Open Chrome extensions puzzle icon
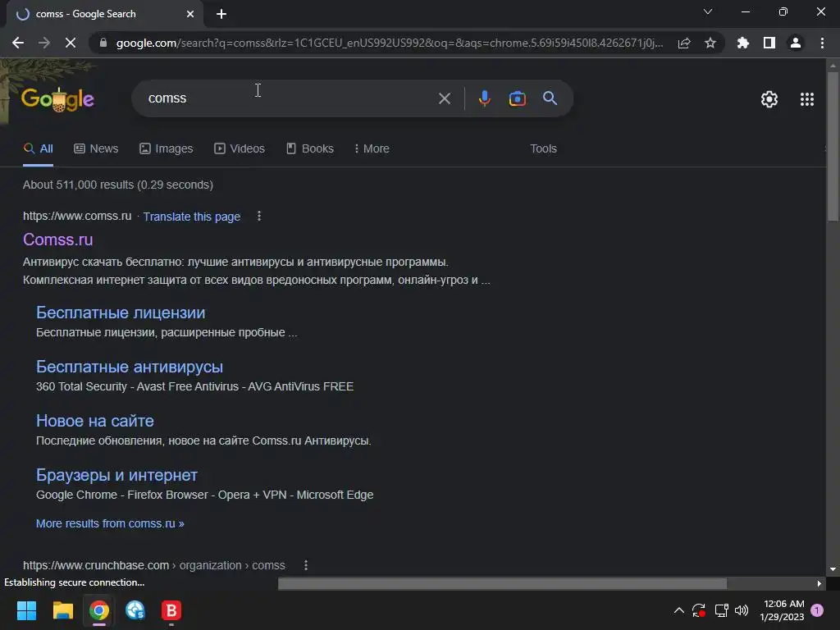Image resolution: width=840 pixels, height=630 pixels. (743, 43)
